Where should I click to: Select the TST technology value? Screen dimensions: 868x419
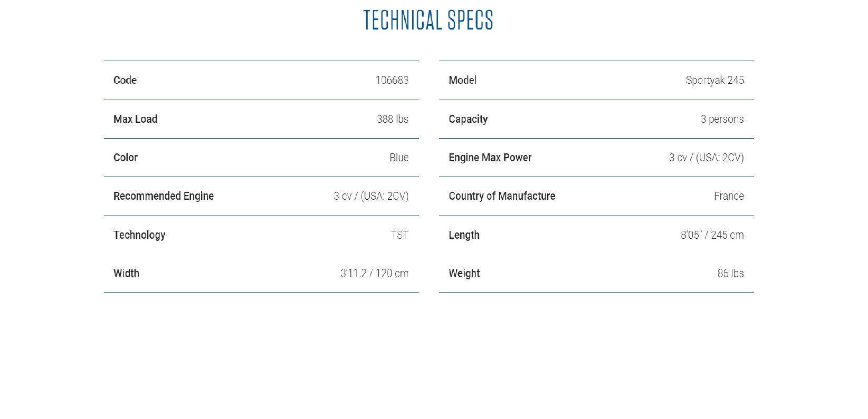click(399, 235)
